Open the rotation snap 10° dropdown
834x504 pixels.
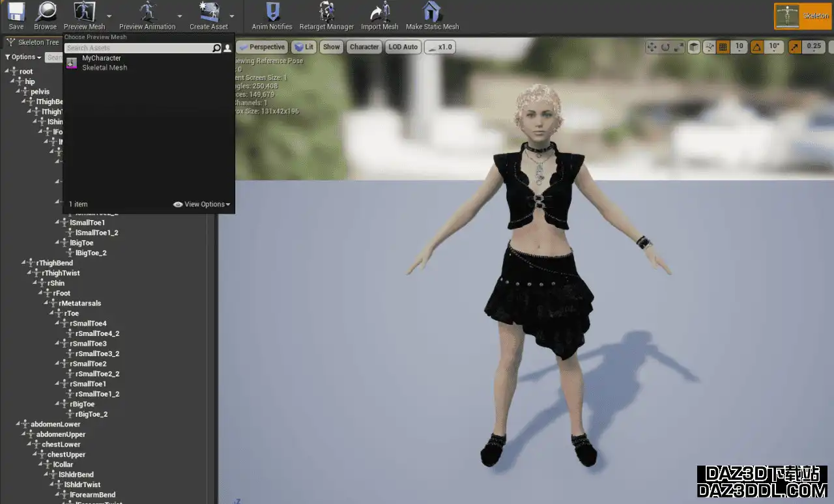click(x=774, y=47)
